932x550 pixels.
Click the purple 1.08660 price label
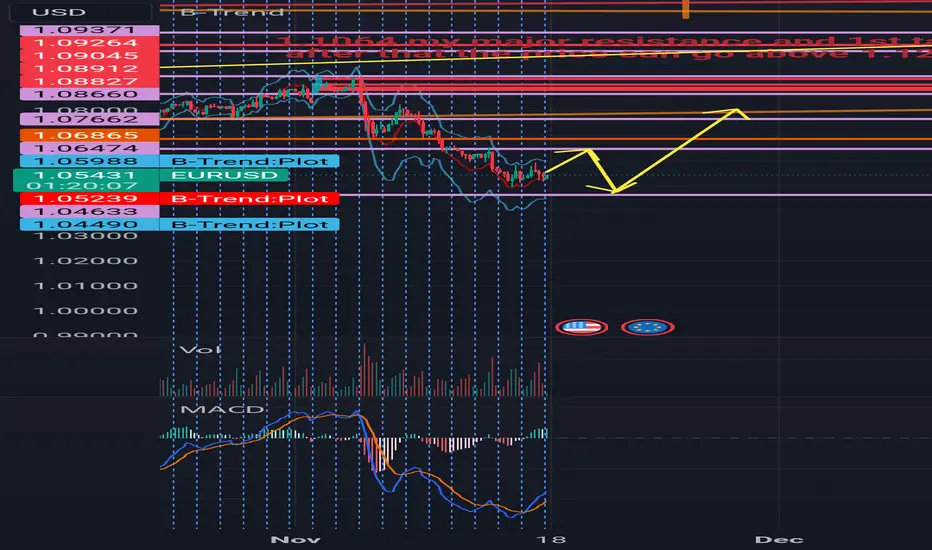(90, 94)
